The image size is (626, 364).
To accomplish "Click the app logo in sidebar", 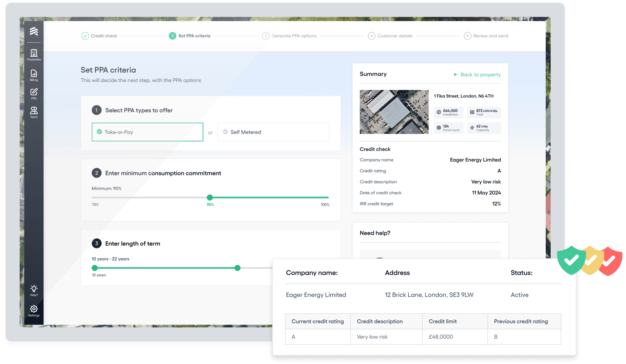I will (34, 31).
